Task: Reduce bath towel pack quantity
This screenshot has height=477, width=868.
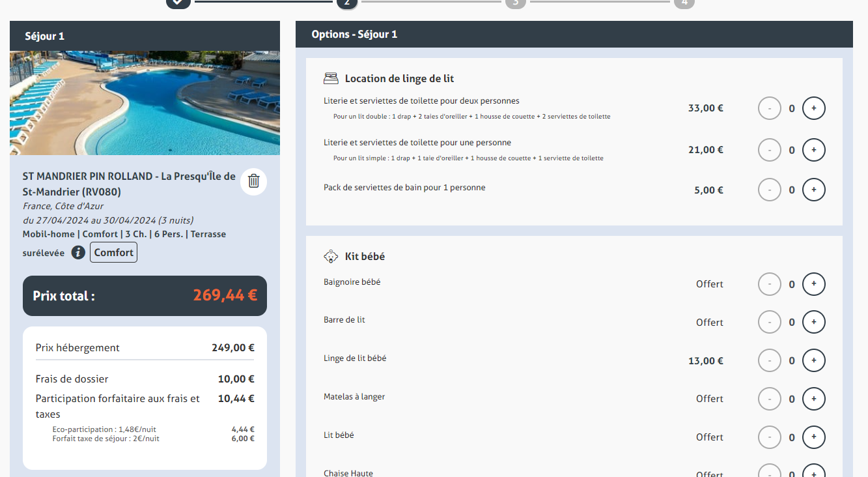Action: [770, 190]
